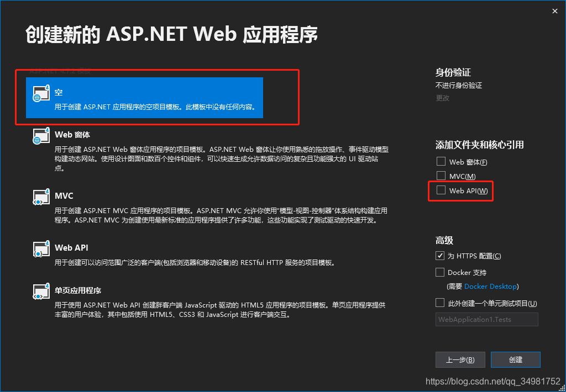
Task: Select the MVC template title
Action: coord(64,196)
